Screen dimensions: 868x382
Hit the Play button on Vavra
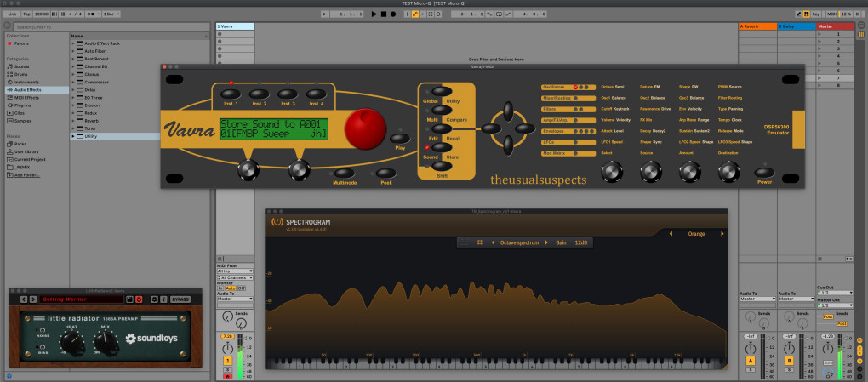[x=400, y=139]
